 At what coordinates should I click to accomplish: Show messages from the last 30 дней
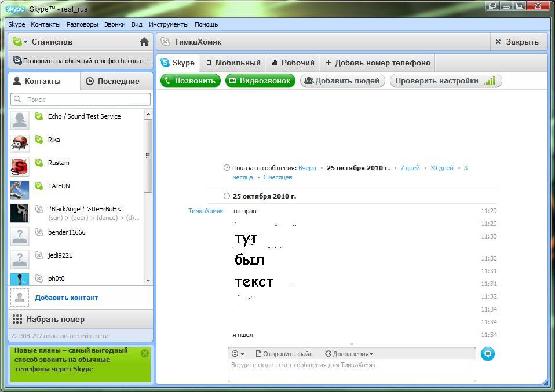click(441, 168)
